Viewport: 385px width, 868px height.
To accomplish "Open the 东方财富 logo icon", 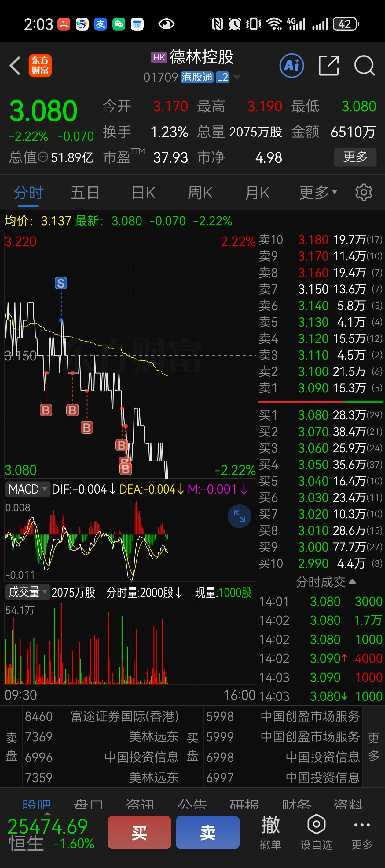I will pyautogui.click(x=40, y=65).
